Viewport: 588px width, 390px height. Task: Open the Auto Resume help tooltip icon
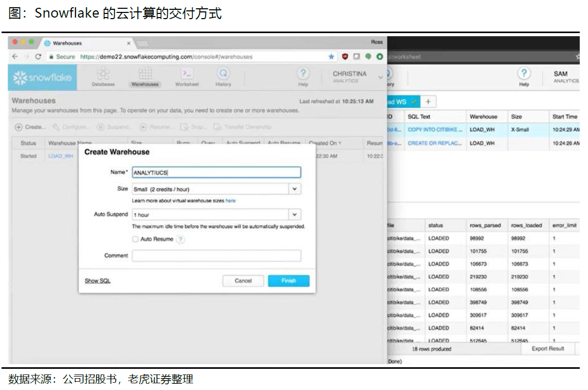tap(180, 239)
